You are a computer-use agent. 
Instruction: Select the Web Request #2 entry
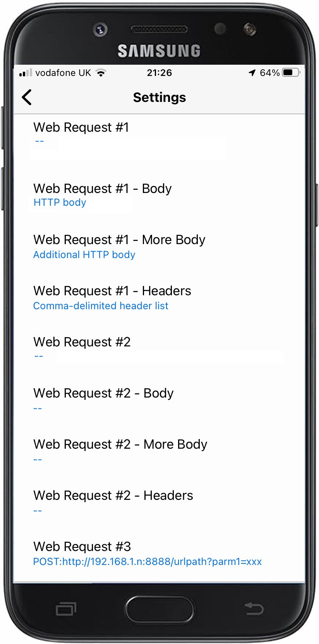[82, 342]
